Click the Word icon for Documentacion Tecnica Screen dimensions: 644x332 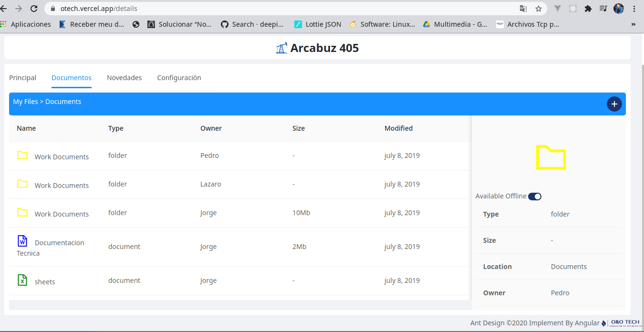[x=22, y=241]
